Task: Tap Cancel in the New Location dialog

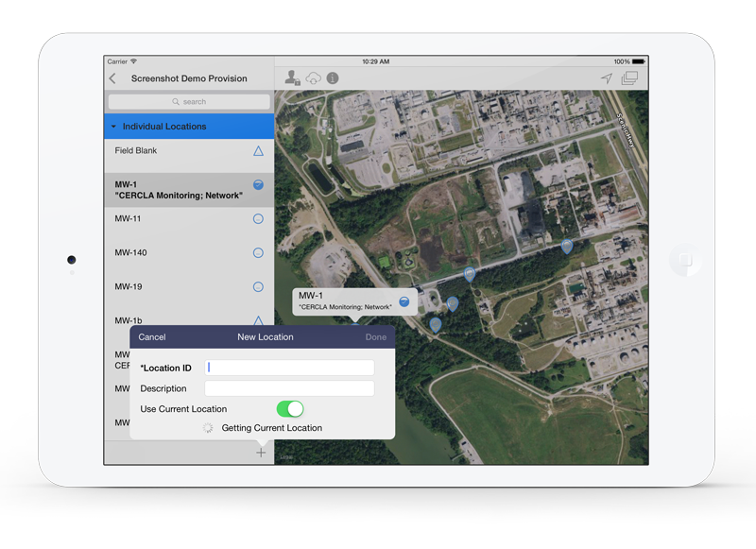Action: [x=151, y=336]
